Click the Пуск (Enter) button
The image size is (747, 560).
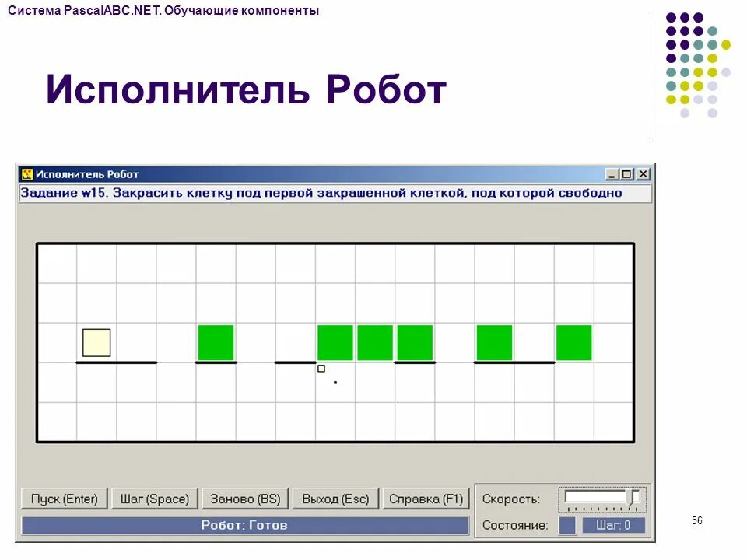(x=65, y=499)
